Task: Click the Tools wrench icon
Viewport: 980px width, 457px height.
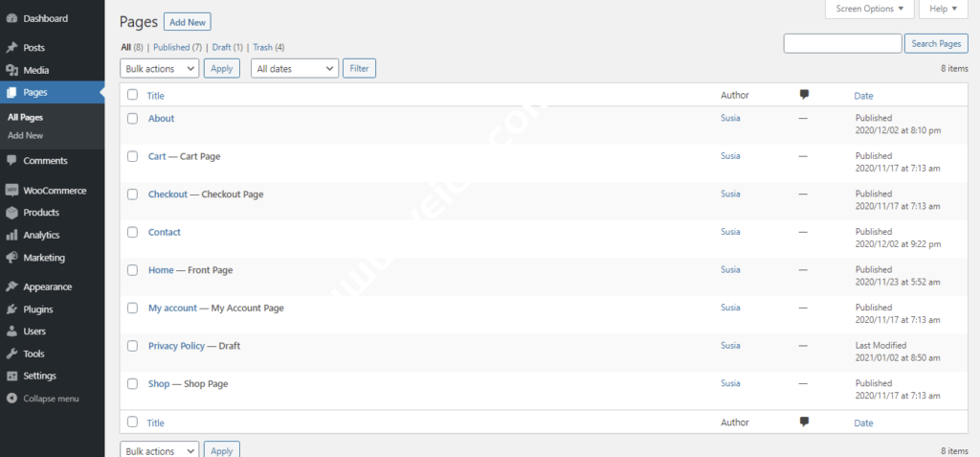Action: click(x=11, y=354)
